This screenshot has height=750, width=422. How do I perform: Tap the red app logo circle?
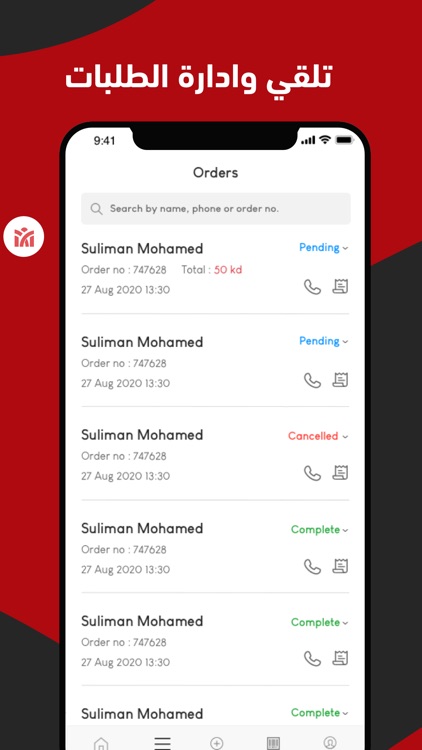24,237
